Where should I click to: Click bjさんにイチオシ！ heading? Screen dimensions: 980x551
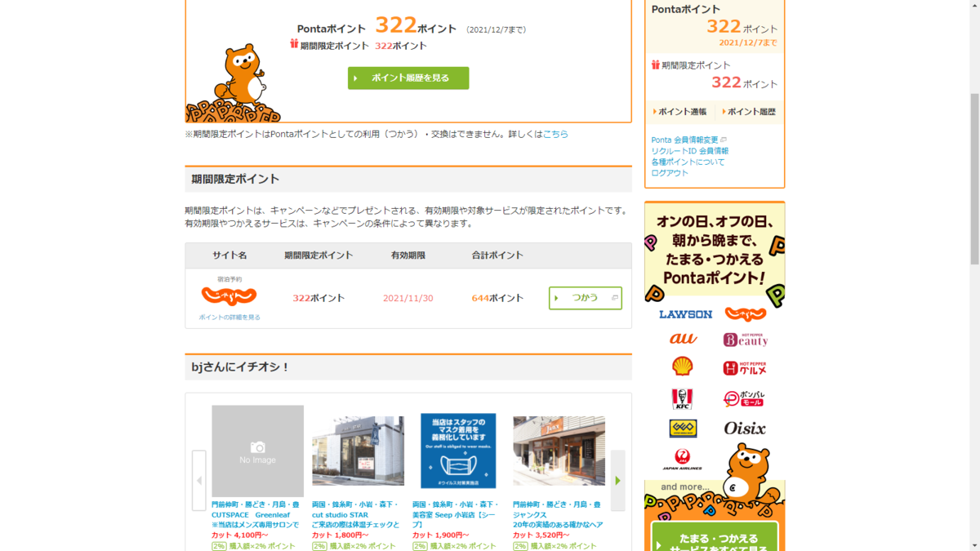[x=241, y=367]
